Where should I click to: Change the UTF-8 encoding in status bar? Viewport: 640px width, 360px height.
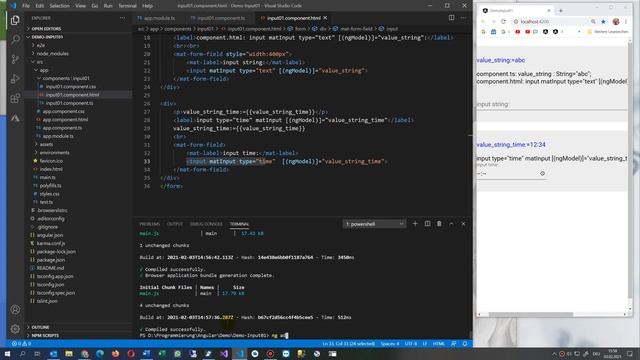(x=411, y=344)
